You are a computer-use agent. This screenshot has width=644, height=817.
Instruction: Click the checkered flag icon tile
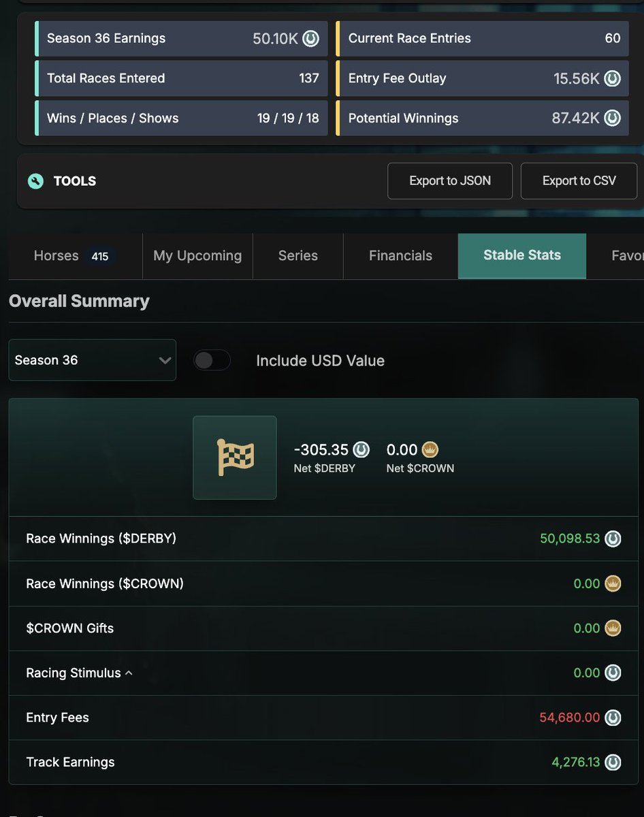point(235,458)
